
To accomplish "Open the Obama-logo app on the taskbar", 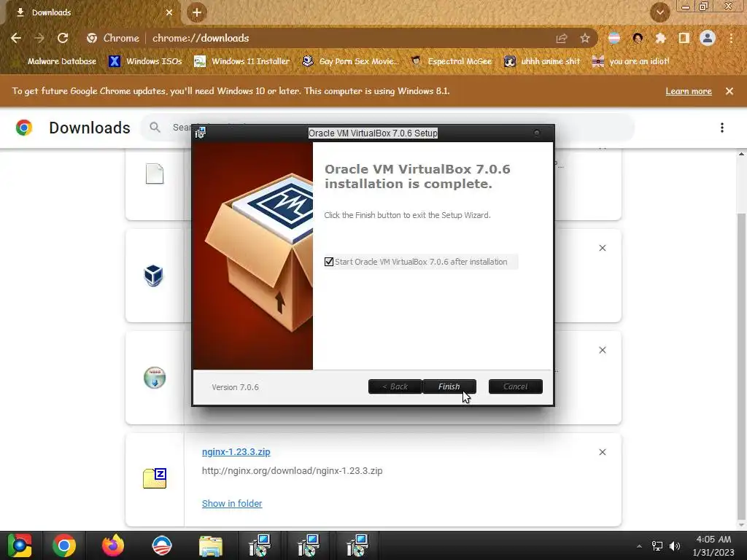I will [x=162, y=545].
